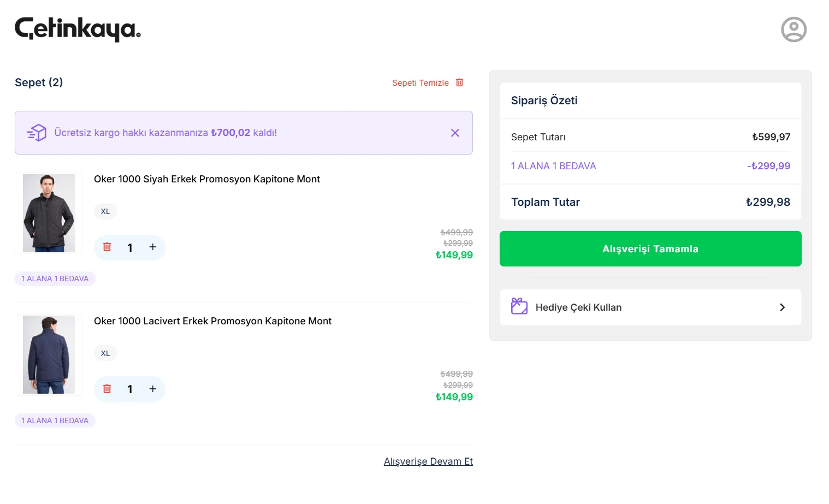Open the Siyah Mont product thumbnail
The height and width of the screenshot is (504, 829).
tap(49, 213)
